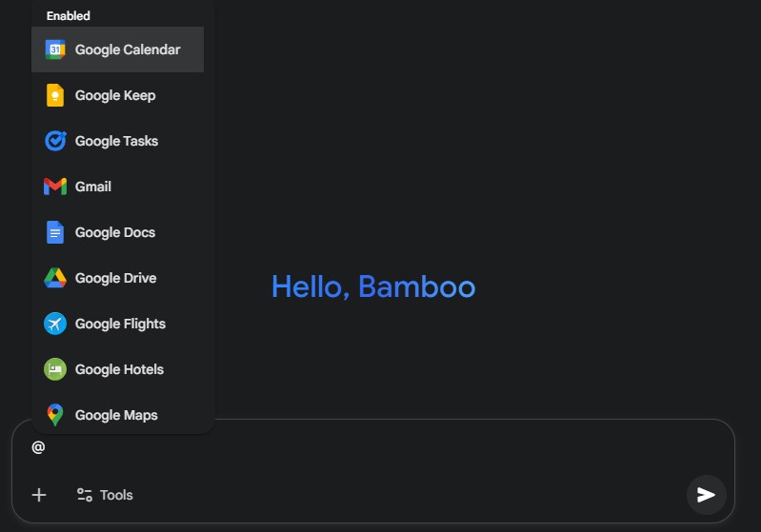
Task: Click the Google Calendar icon
Action: [55, 49]
